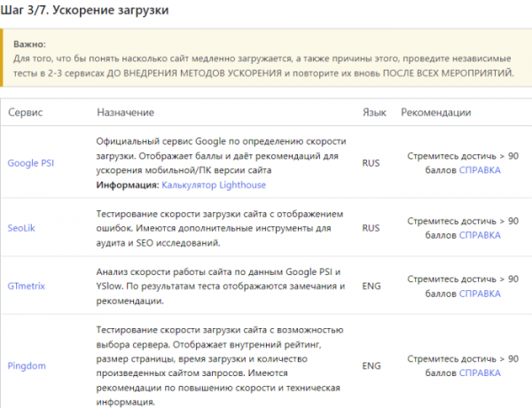Open the GTmetrix service link
Image resolution: width=532 pixels, height=408 pixels.
point(26,286)
